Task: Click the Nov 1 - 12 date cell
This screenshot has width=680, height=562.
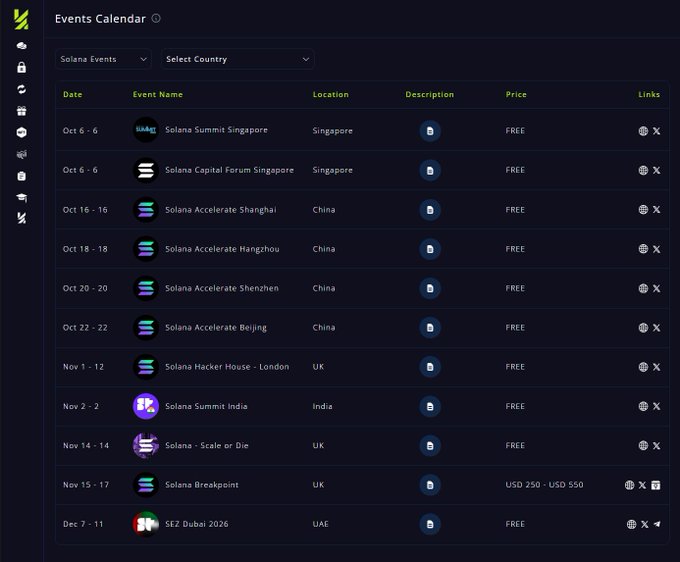Action: (83, 367)
